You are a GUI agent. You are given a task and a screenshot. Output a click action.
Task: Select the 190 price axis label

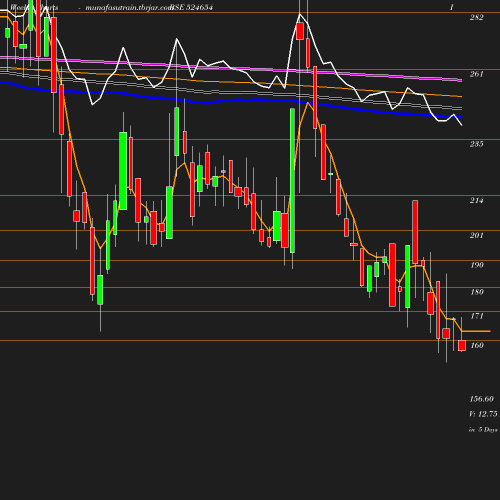click(477, 265)
